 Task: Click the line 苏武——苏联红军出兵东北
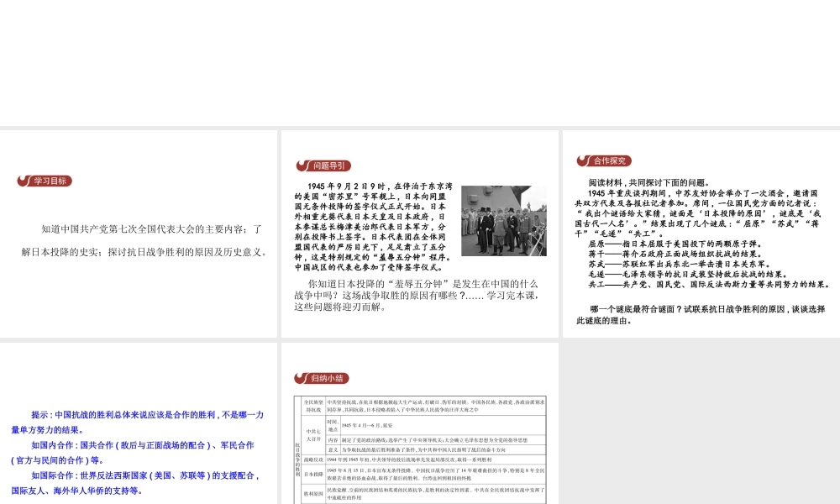(680, 264)
